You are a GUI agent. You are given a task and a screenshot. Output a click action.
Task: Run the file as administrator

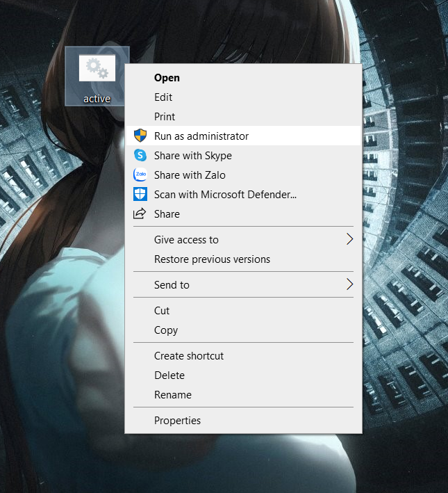[244, 136]
